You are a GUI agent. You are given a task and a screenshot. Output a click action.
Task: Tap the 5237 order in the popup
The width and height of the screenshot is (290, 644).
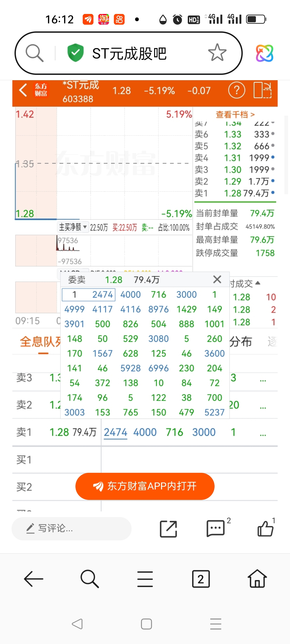(214, 412)
